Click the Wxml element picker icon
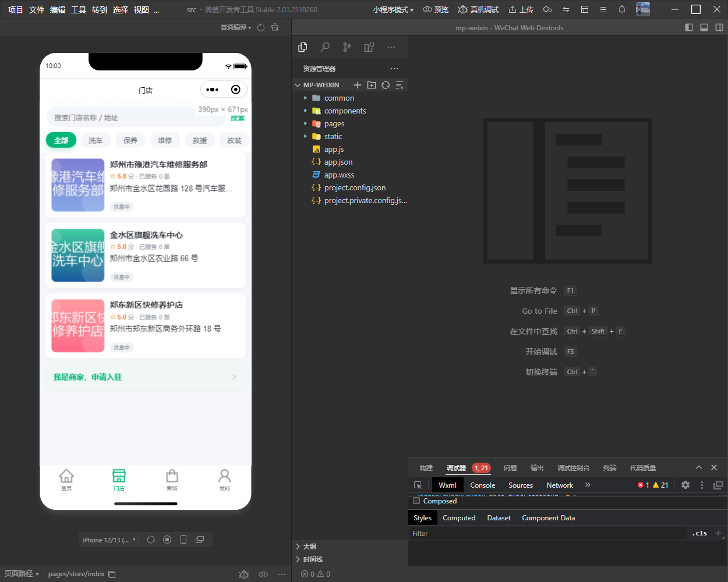The width and height of the screenshot is (728, 582). tap(418, 485)
